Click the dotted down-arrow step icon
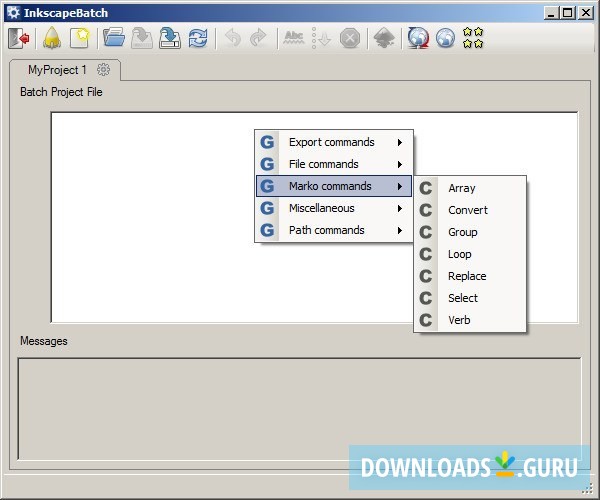 pyautogui.click(x=321, y=38)
